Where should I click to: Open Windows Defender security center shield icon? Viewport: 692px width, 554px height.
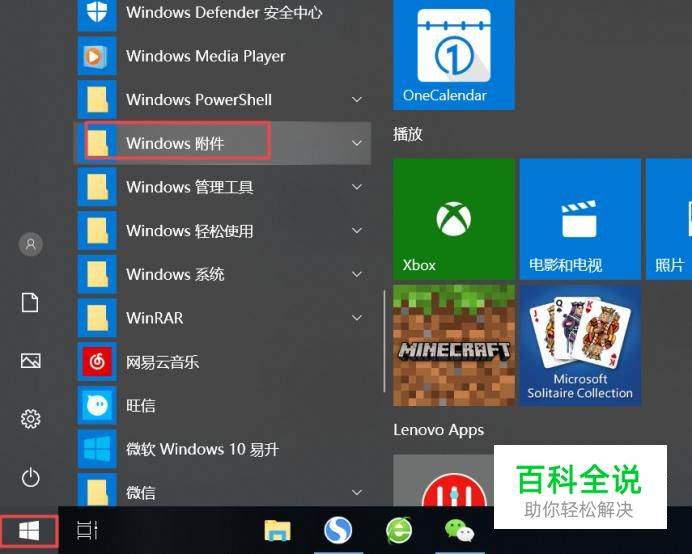(x=97, y=14)
